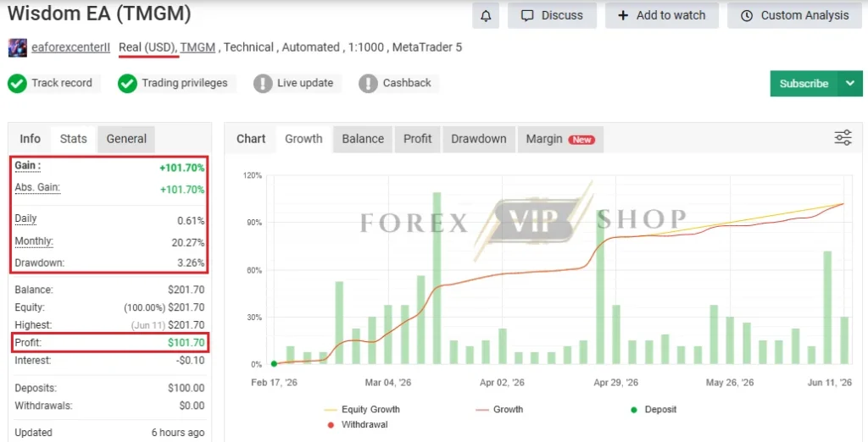This screenshot has width=868, height=442.
Task: Switch to the General tab
Action: [x=126, y=139]
